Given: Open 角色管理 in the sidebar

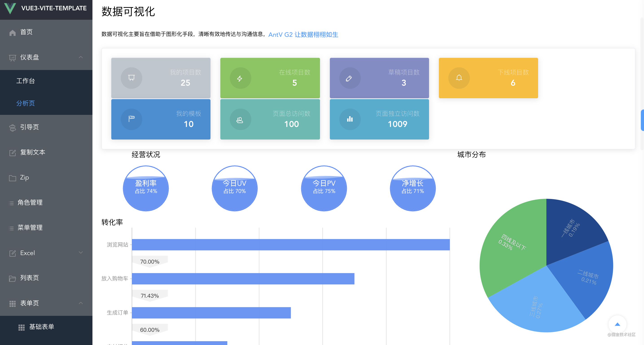Looking at the screenshot, I should (x=30, y=202).
